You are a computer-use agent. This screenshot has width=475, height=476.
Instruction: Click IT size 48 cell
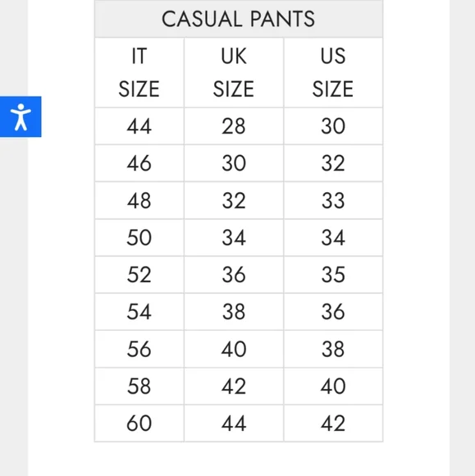[x=139, y=200]
